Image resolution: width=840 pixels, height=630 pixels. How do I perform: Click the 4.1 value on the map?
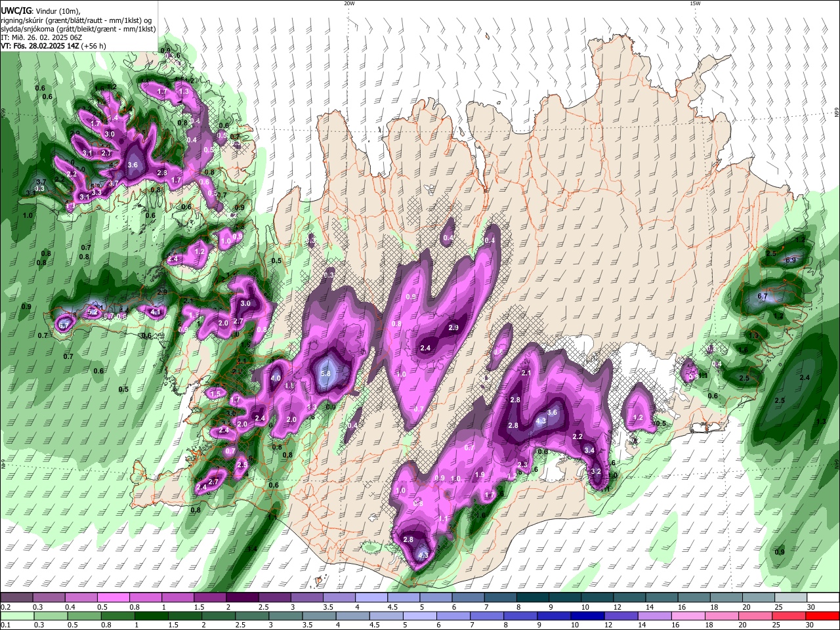tap(156, 312)
